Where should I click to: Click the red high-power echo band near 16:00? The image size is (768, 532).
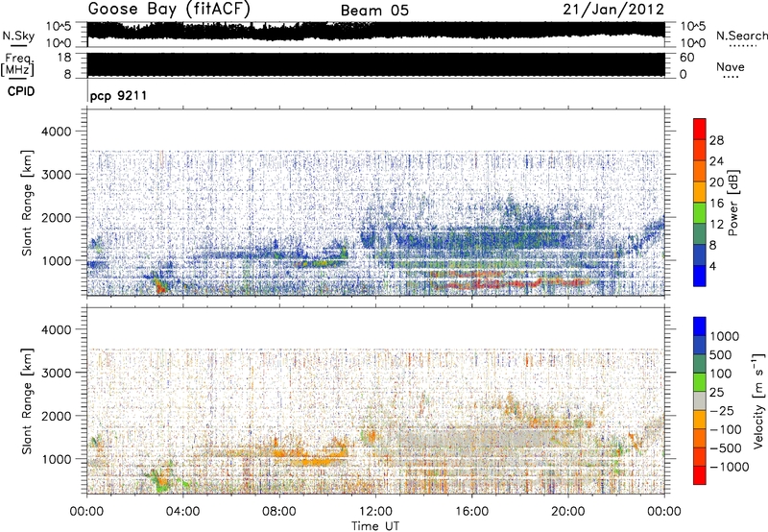(510, 283)
